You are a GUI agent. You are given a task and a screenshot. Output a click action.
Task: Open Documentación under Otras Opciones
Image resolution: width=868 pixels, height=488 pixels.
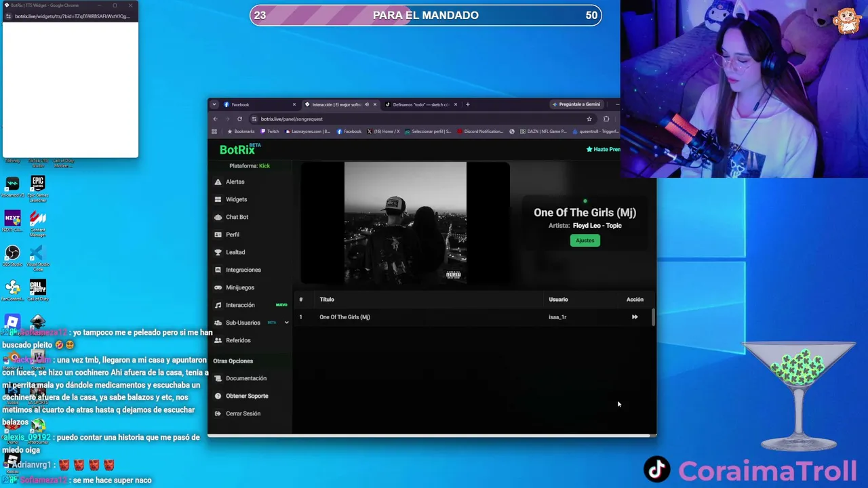245,378
